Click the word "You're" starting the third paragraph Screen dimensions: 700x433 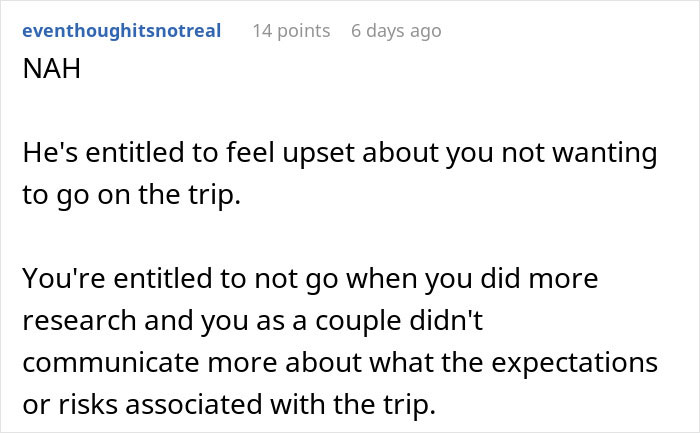[58, 278]
